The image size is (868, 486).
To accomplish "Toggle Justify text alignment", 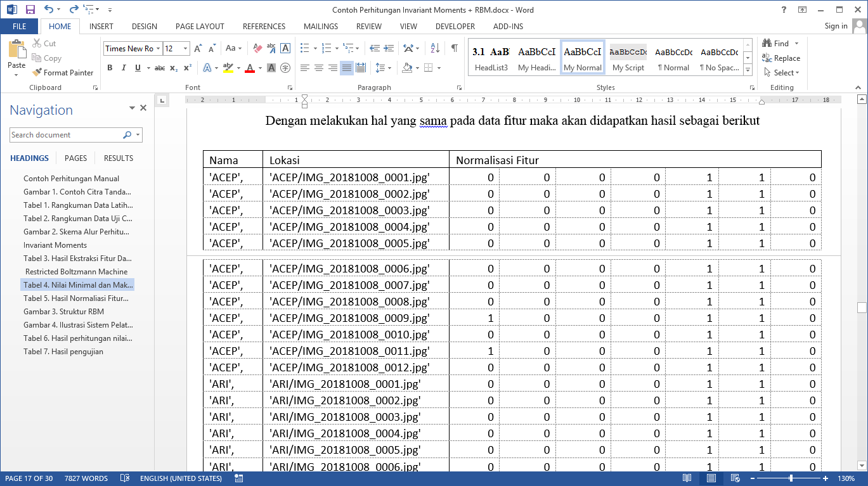I will 347,68.
